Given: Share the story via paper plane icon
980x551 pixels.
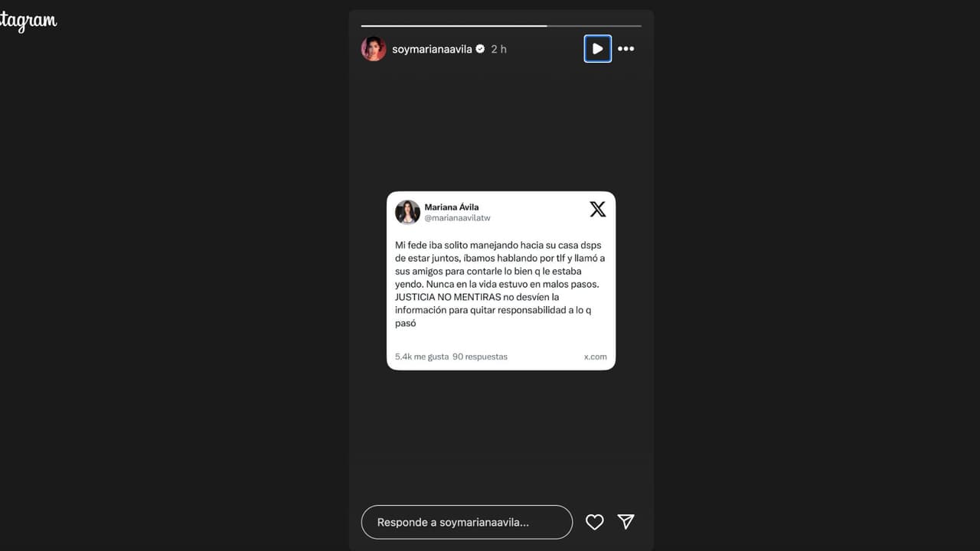Looking at the screenshot, I should point(626,522).
